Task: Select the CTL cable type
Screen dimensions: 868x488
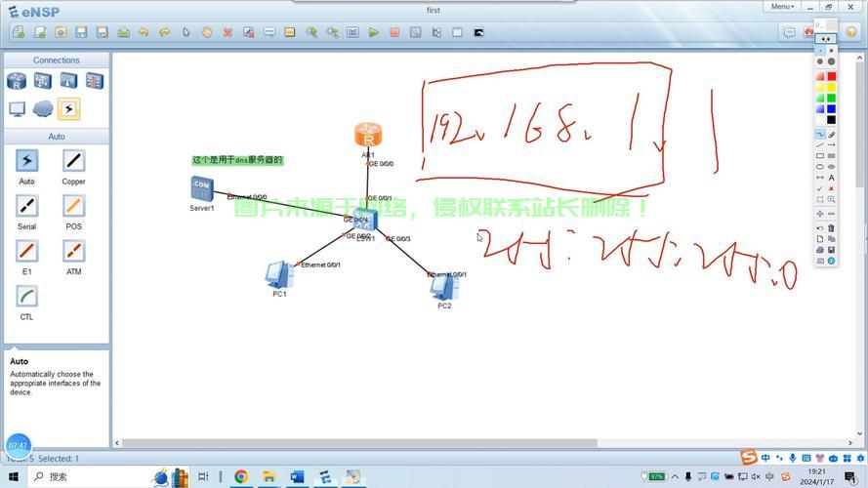Action: click(x=26, y=297)
